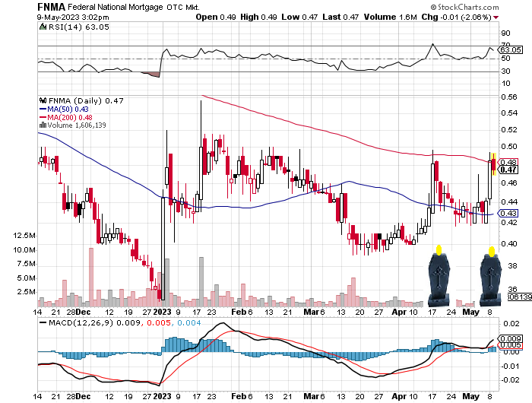The image size is (532, 403).
Task: Click the Federal National Mortgage company name
Action: (x=116, y=7)
